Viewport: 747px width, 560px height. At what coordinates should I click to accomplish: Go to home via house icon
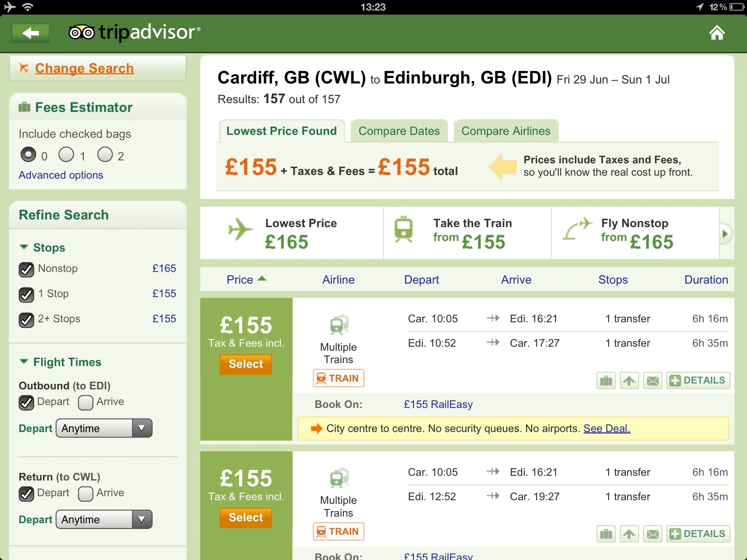716,33
